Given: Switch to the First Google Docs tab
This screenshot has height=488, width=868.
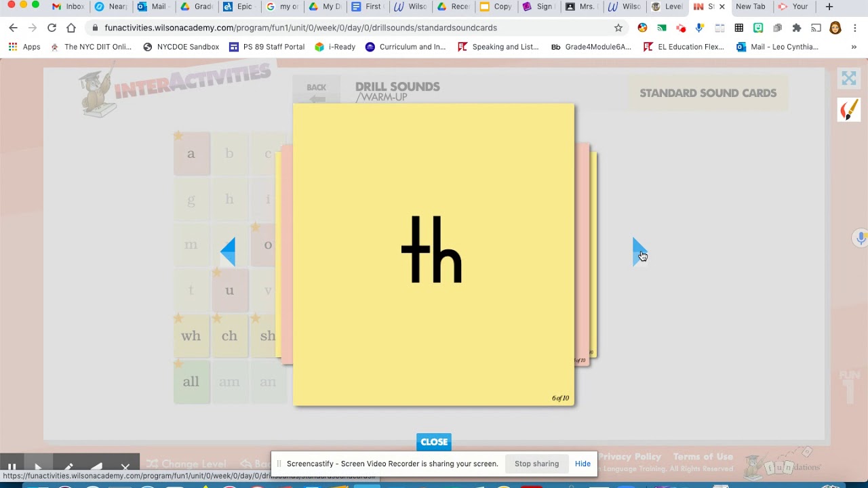Looking at the screenshot, I should click(x=367, y=7).
